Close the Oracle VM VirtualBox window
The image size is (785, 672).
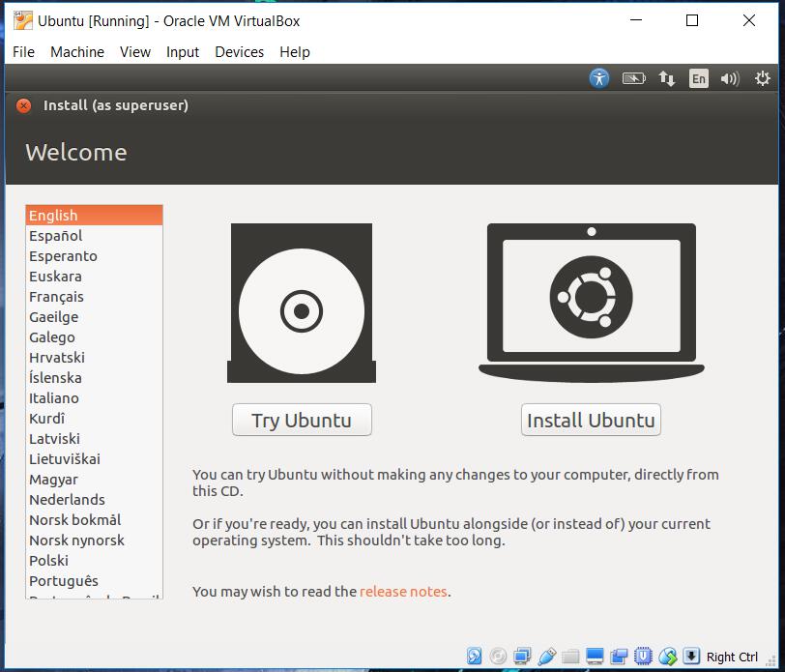(749, 20)
